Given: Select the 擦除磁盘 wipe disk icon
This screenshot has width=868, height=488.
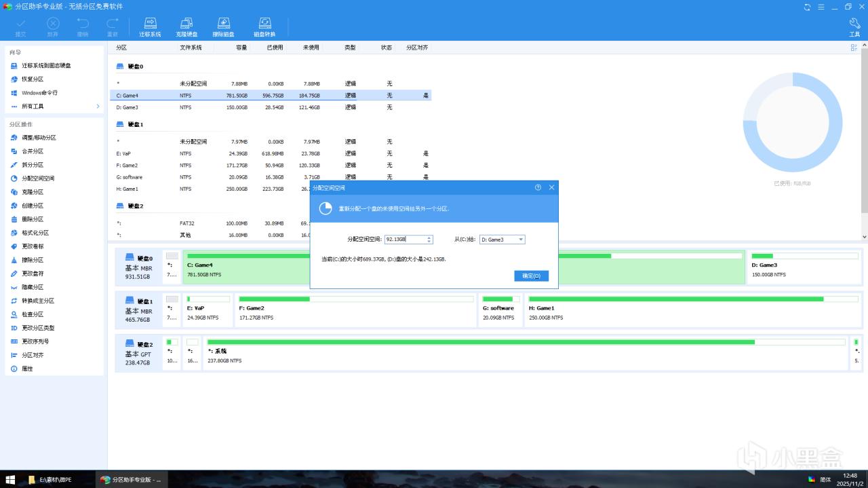Looking at the screenshot, I should click(x=223, y=27).
